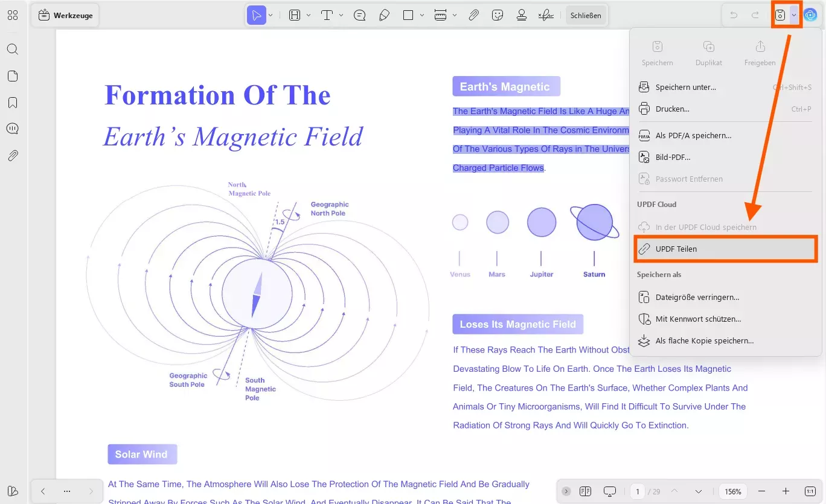This screenshot has width=826, height=504.
Task: Go to next page with down chevron
Action: pos(699,491)
